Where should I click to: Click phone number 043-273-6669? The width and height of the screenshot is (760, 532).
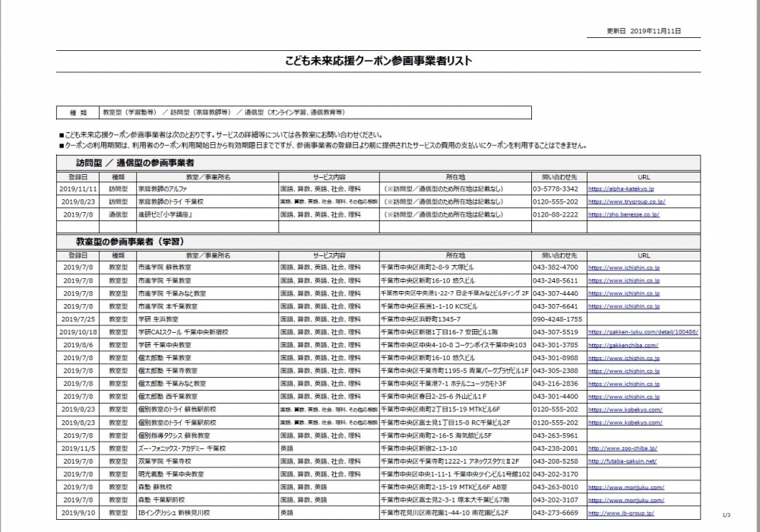tap(556, 512)
